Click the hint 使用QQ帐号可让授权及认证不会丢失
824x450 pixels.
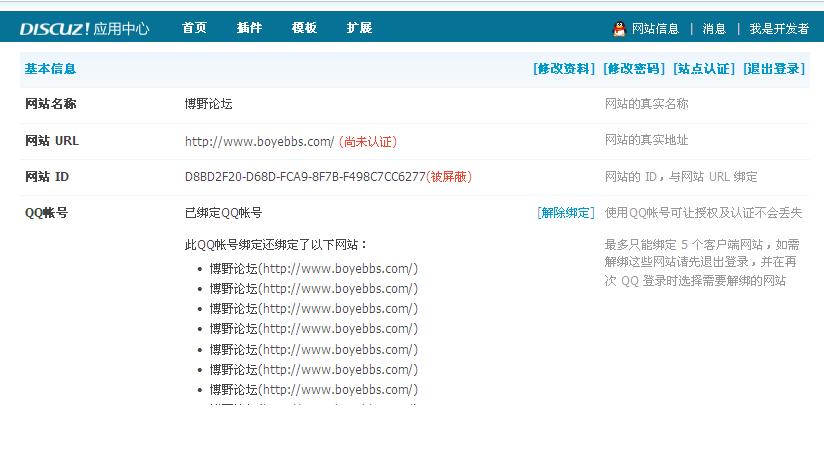click(x=704, y=213)
